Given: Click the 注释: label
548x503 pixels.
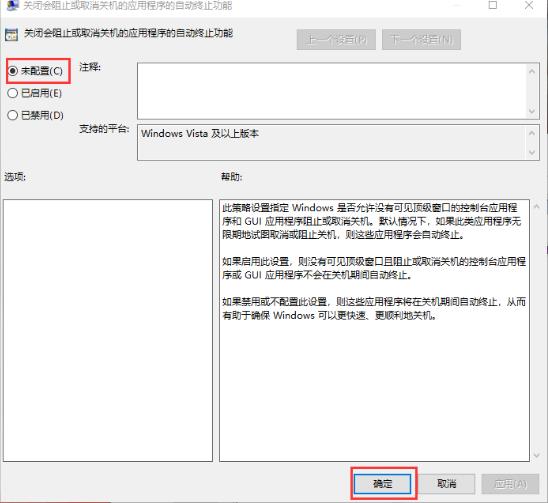Looking at the screenshot, I should pos(90,67).
